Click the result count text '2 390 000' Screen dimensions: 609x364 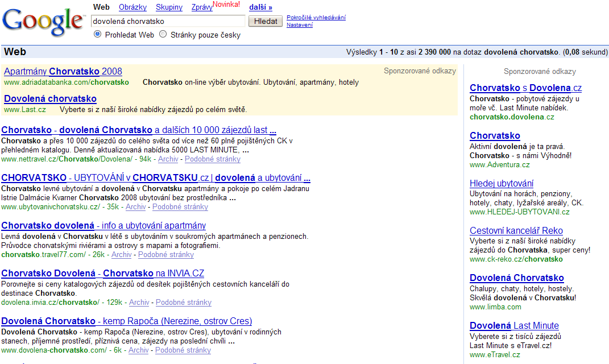point(434,52)
